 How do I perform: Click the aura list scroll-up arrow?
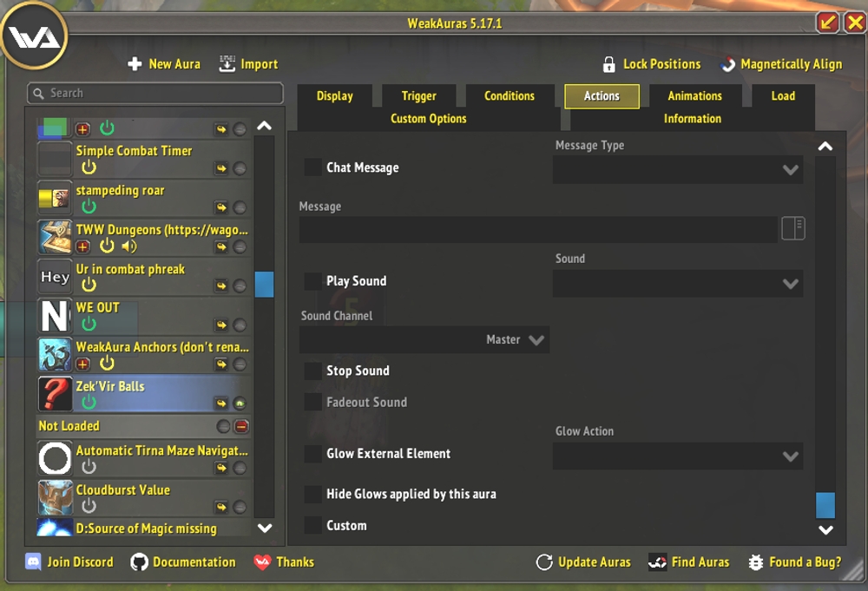265,126
